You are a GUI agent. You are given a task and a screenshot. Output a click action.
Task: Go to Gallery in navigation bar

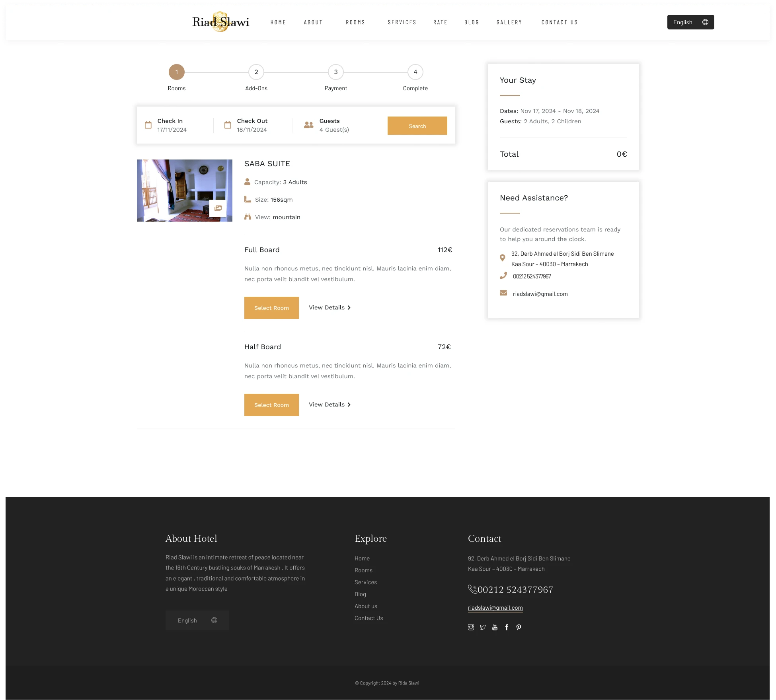click(509, 22)
